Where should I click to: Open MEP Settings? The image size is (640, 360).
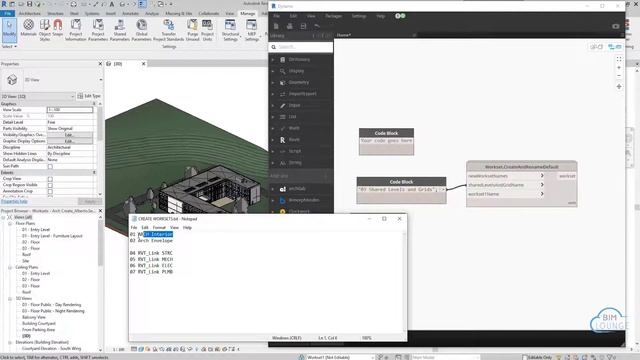251,29
